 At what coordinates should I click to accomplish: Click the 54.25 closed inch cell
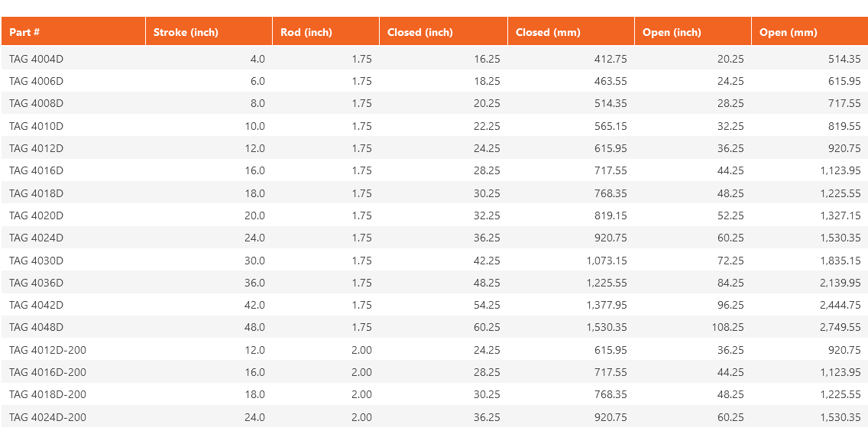click(x=487, y=305)
